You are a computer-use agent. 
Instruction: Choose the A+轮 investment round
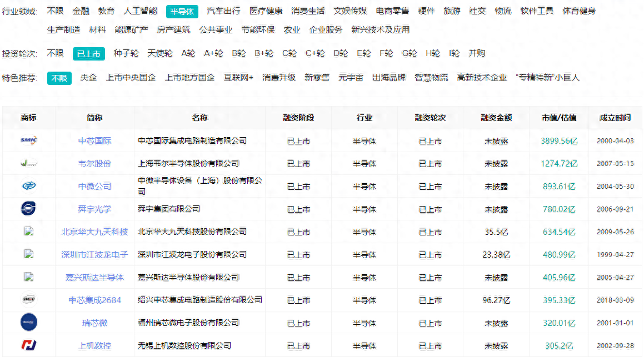point(213,53)
